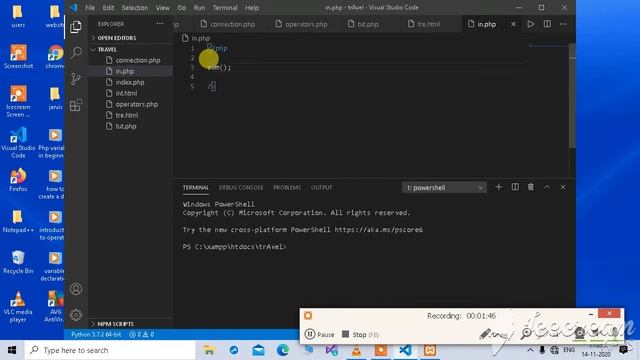Open the Help menu
Screen dimensions: 640x360
point(252,7)
